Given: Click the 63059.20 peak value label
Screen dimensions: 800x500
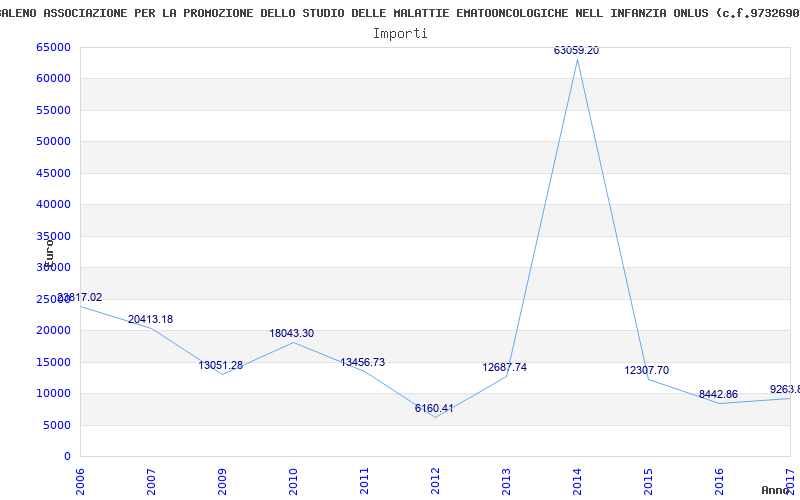Looking at the screenshot, I should point(577,51).
